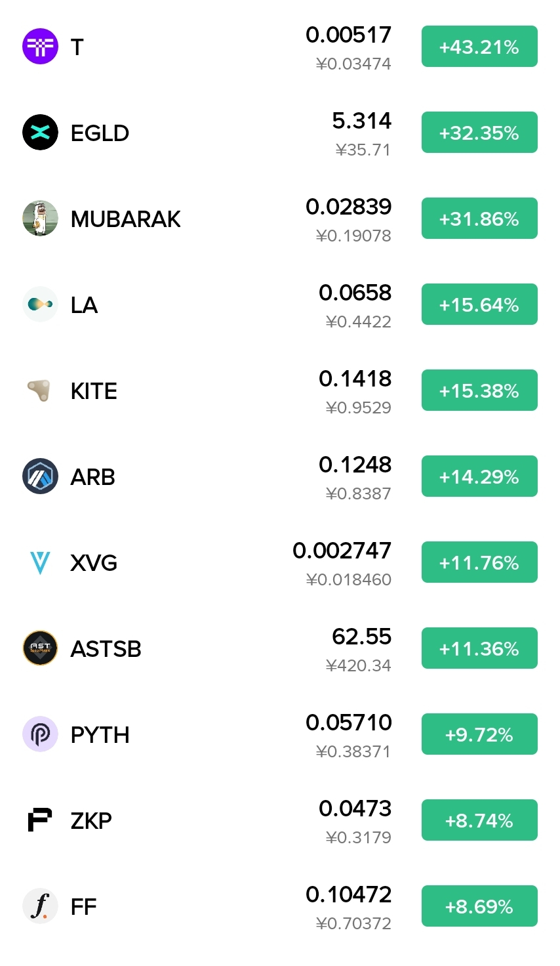560x966 pixels.
Task: Tap the LA coin icon
Action: pos(40,304)
